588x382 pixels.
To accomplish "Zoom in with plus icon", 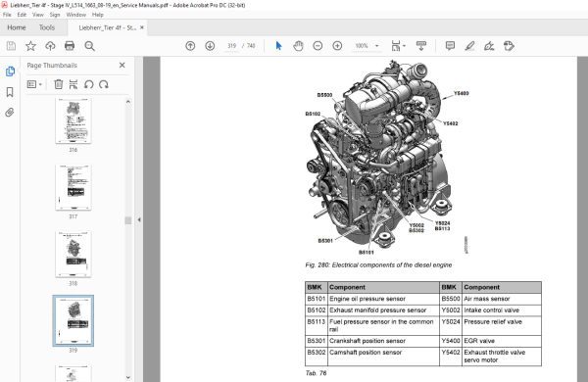I will [337, 46].
